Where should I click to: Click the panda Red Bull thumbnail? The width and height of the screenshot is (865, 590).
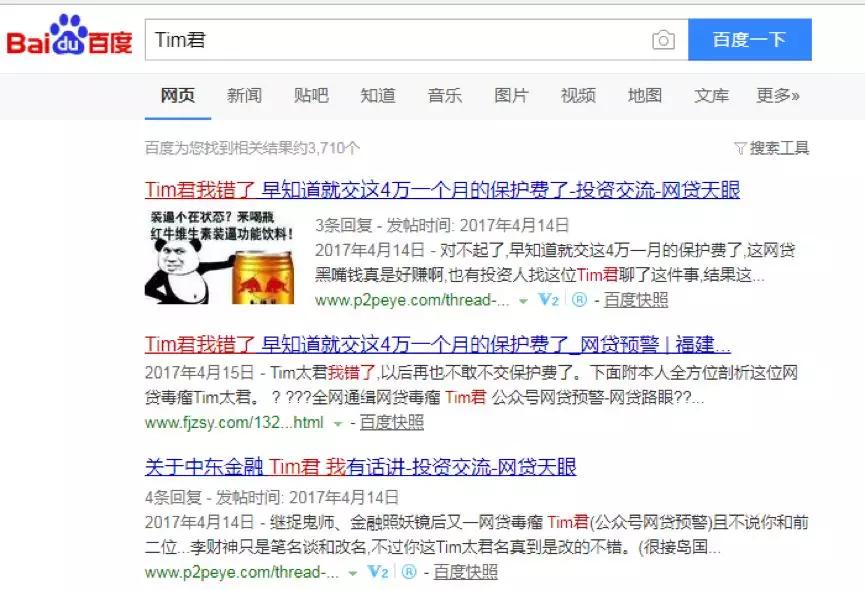pos(220,256)
